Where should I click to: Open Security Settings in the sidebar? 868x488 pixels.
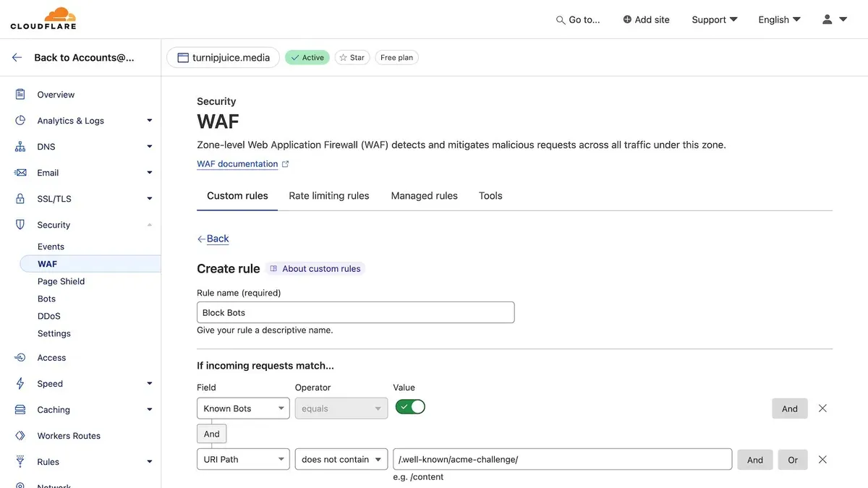pyautogui.click(x=54, y=334)
